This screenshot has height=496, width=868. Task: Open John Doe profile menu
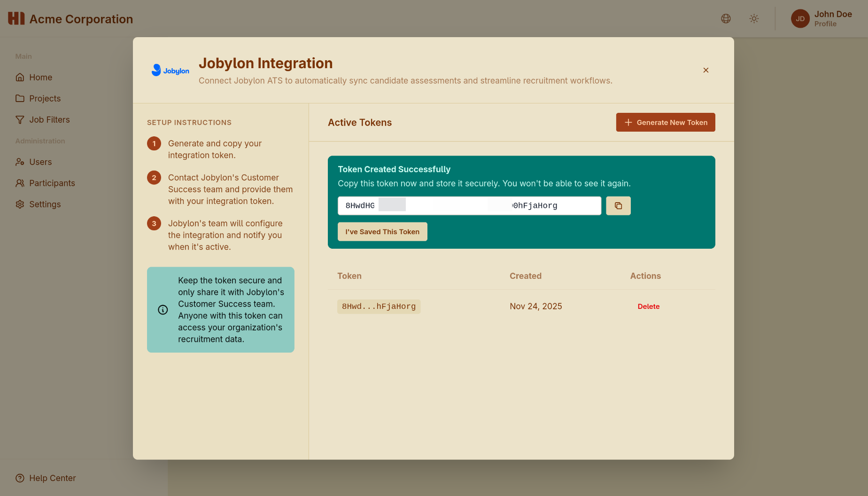coord(832,19)
